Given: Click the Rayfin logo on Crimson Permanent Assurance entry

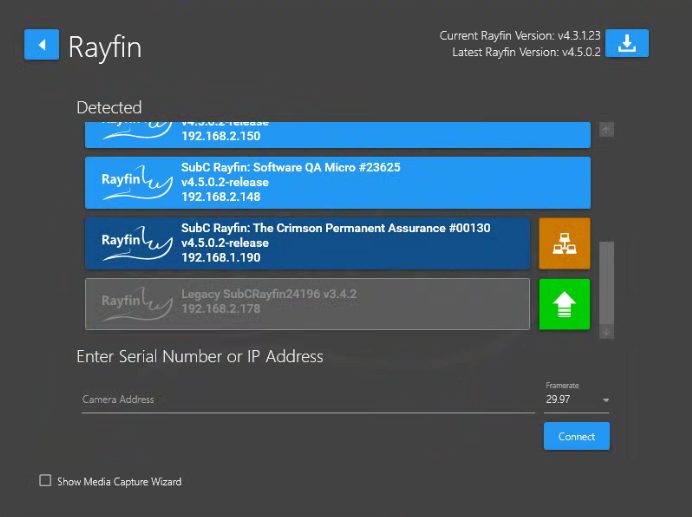Looking at the screenshot, I should point(137,243).
